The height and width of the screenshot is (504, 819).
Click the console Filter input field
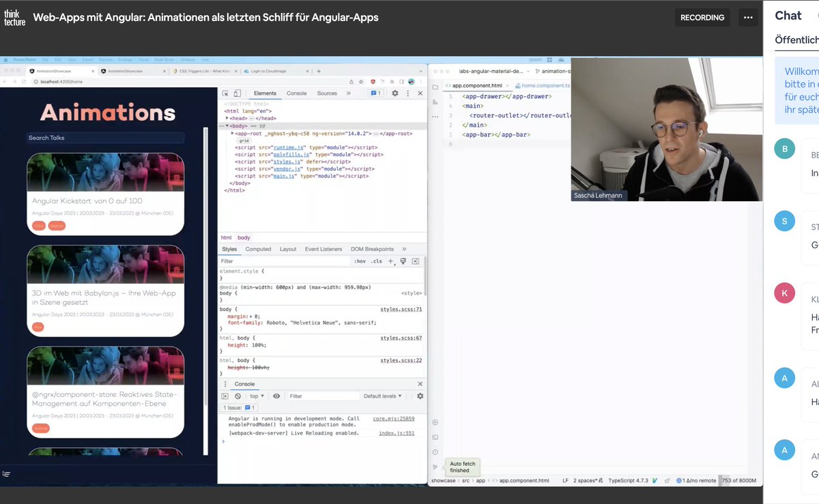point(323,396)
